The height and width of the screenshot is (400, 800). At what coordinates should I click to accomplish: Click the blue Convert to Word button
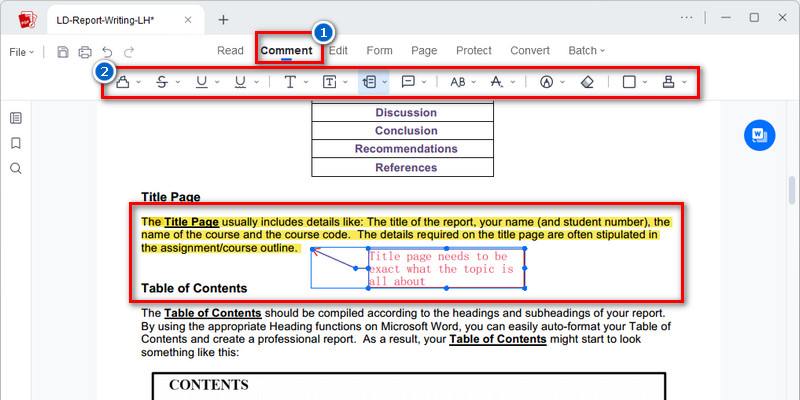[x=759, y=135]
